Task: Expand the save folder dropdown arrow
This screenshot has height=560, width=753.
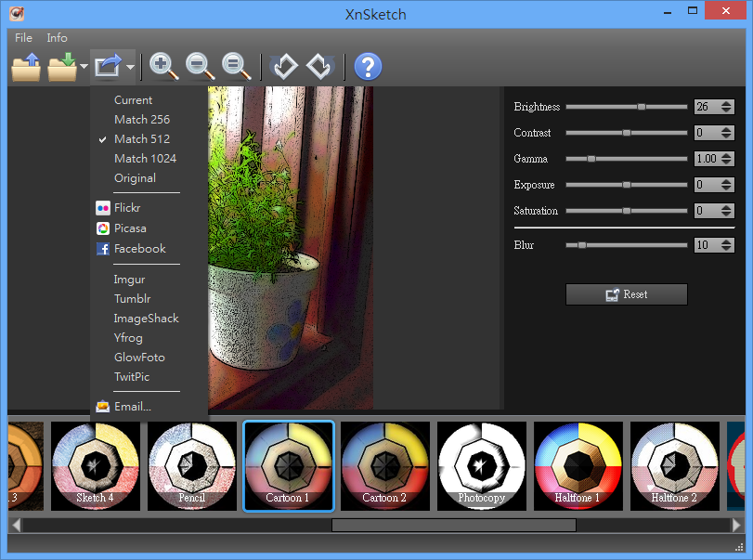Action: click(x=84, y=66)
